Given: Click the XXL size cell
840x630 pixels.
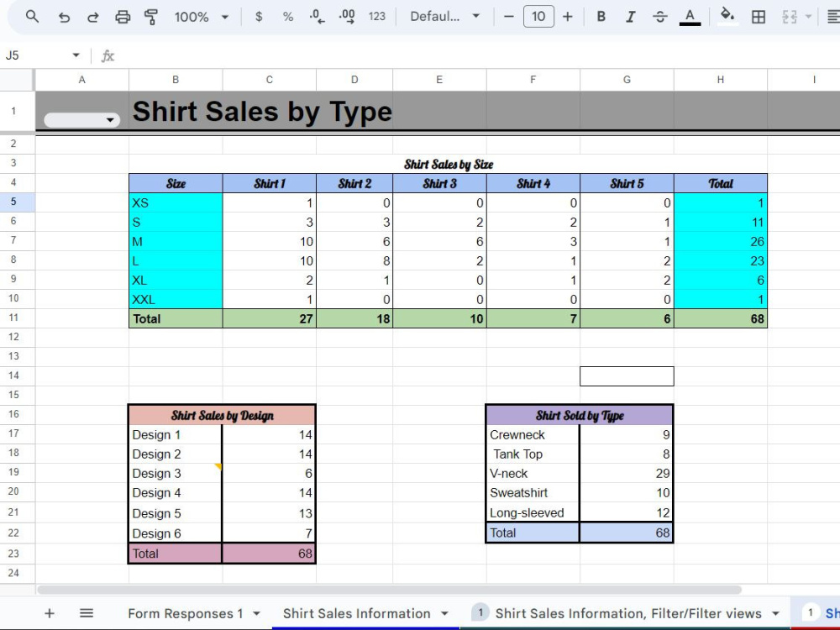Looking at the screenshot, I should [x=176, y=299].
